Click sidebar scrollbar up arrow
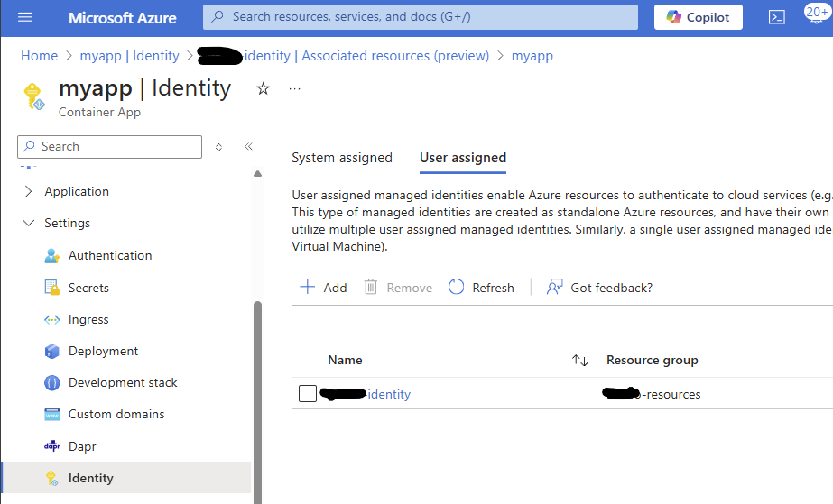833x504 pixels. (257, 173)
